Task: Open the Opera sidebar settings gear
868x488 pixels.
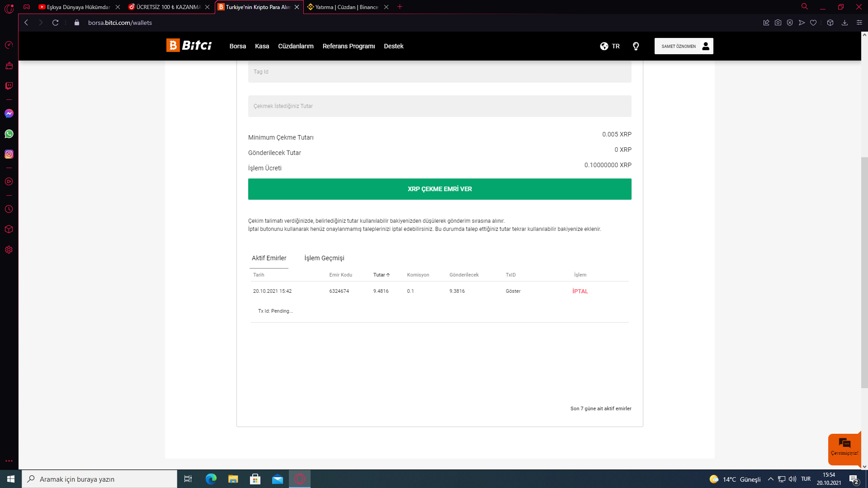Action: click(9, 250)
